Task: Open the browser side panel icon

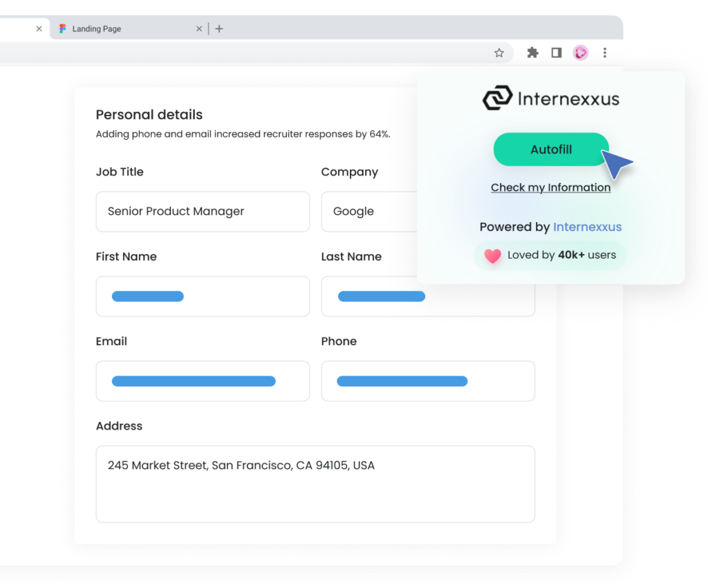Action: (557, 53)
